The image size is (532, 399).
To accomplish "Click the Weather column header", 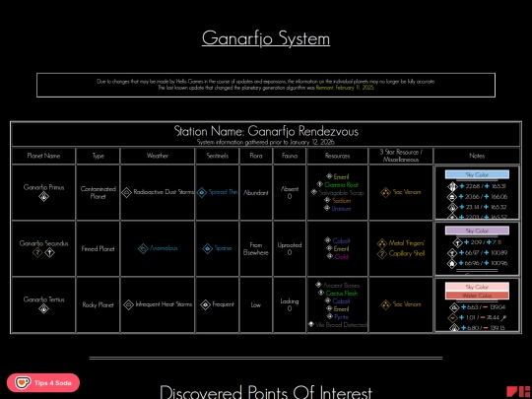I will tap(158, 156).
